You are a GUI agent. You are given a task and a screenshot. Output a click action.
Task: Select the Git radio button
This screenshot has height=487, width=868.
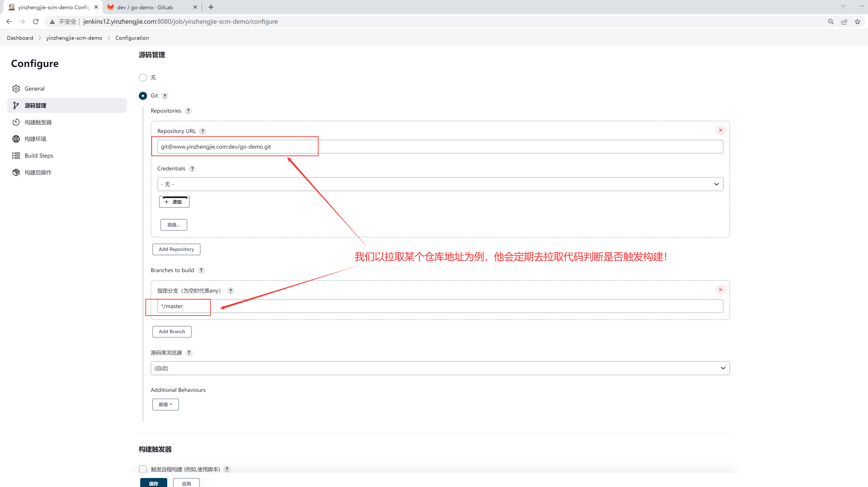pos(143,96)
